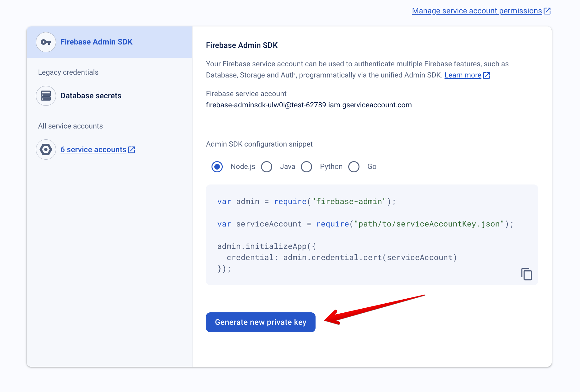The width and height of the screenshot is (580, 392).
Task: Click the external-link icon after Learn more
Action: click(x=486, y=75)
